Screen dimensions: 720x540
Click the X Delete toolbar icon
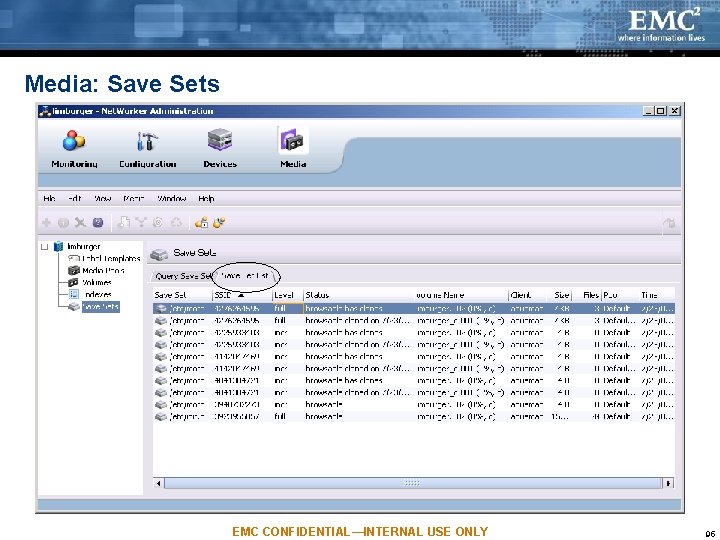click(x=80, y=223)
